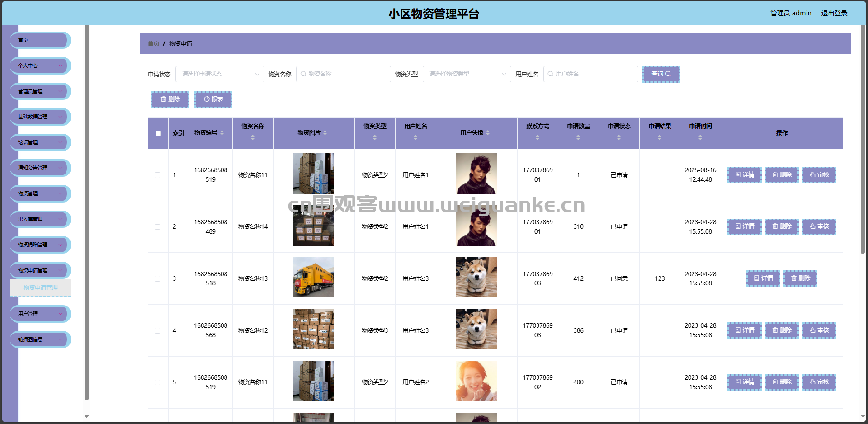Expand the 物资管理 sidebar menu
This screenshot has height=424, width=868.
(40, 193)
